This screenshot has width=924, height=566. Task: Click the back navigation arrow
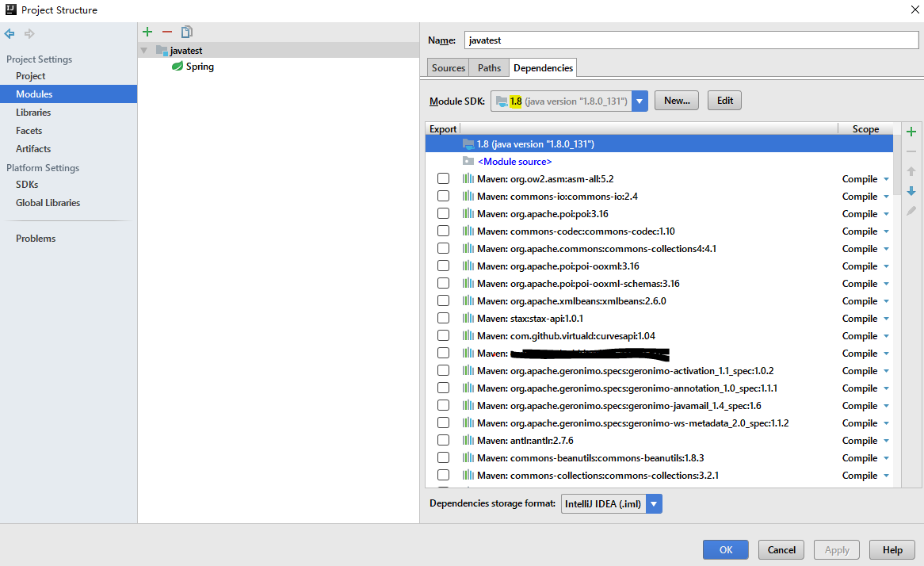10,33
